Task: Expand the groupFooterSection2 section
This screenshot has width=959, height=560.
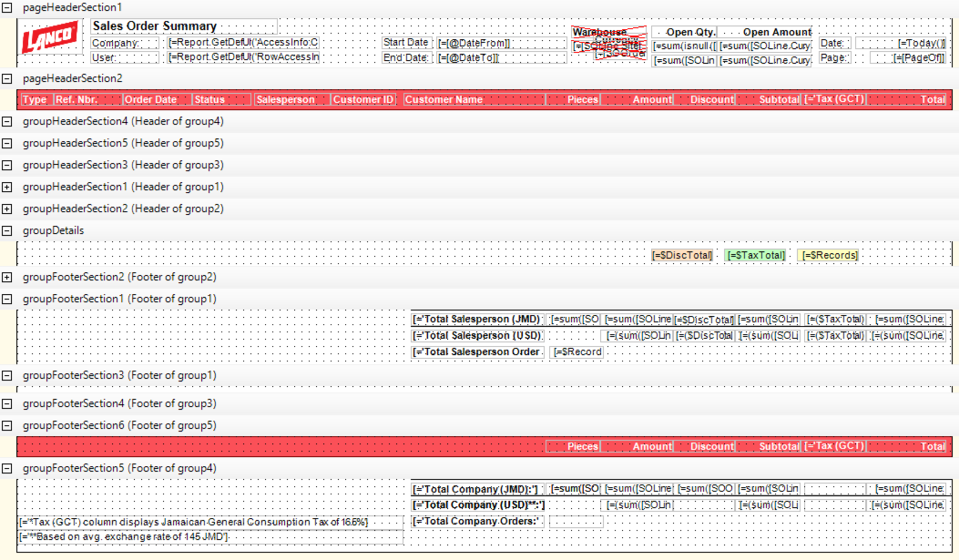Action: pos(7,278)
